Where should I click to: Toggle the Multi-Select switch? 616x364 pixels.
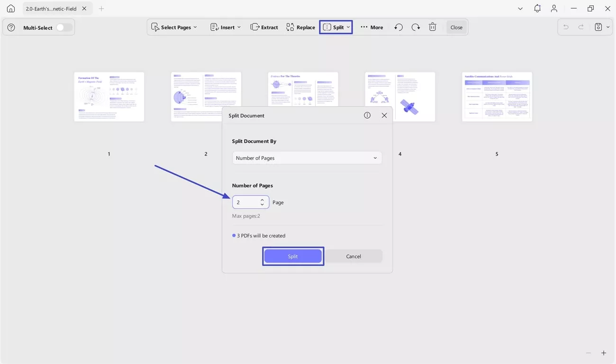click(x=63, y=27)
